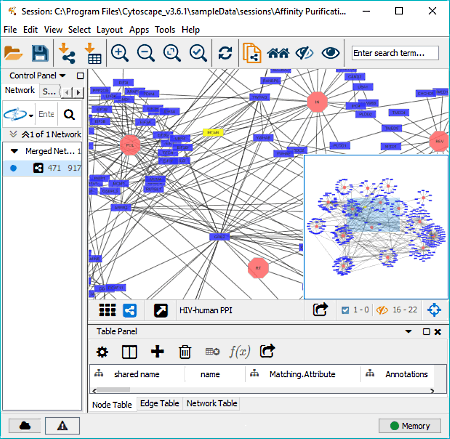
Task: Open Control Panel dropdown arrow
Action: click(62, 76)
